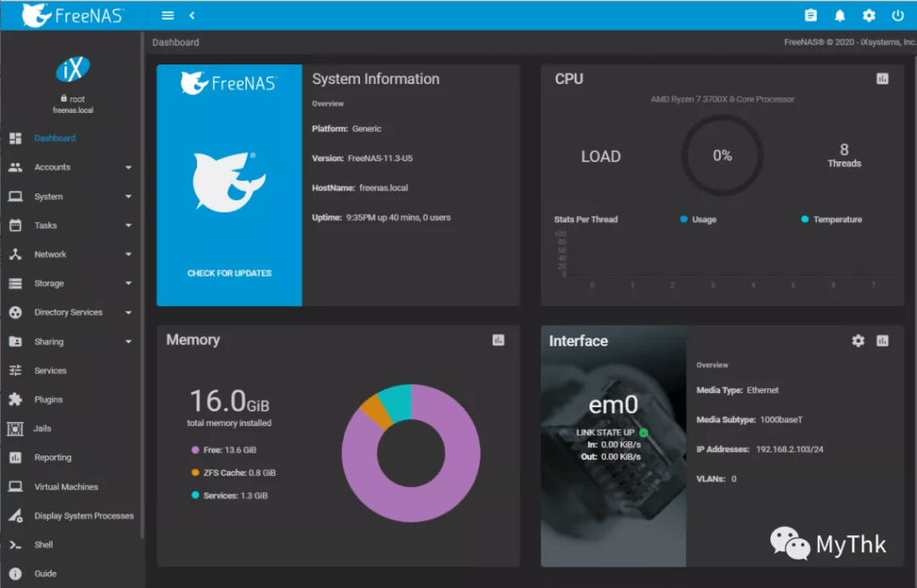Click the Virtual Machines monitor icon

coord(15,486)
